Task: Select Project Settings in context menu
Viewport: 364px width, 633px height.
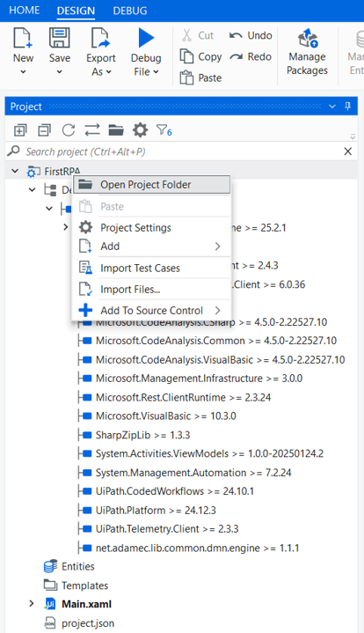Action: (x=151, y=227)
